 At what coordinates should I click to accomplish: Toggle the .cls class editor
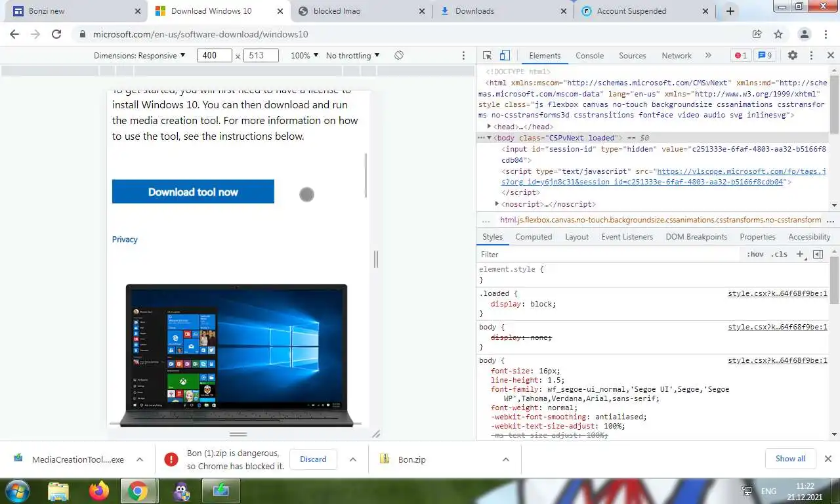779,254
